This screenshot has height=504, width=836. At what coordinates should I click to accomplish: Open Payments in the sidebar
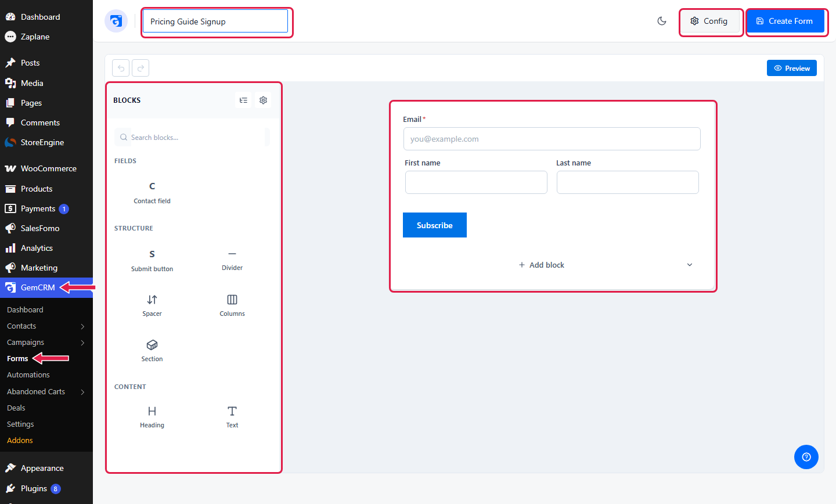click(x=46, y=208)
